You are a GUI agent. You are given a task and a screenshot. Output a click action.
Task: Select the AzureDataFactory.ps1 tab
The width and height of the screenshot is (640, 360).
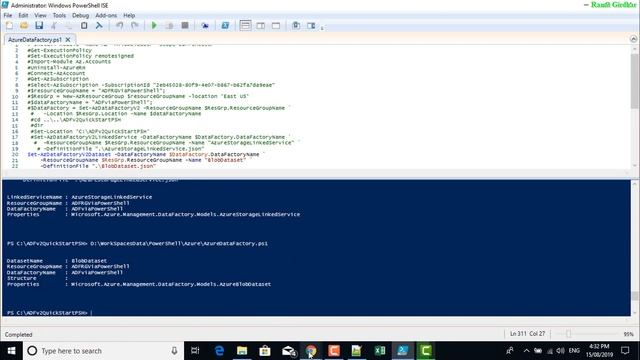[x=35, y=40]
